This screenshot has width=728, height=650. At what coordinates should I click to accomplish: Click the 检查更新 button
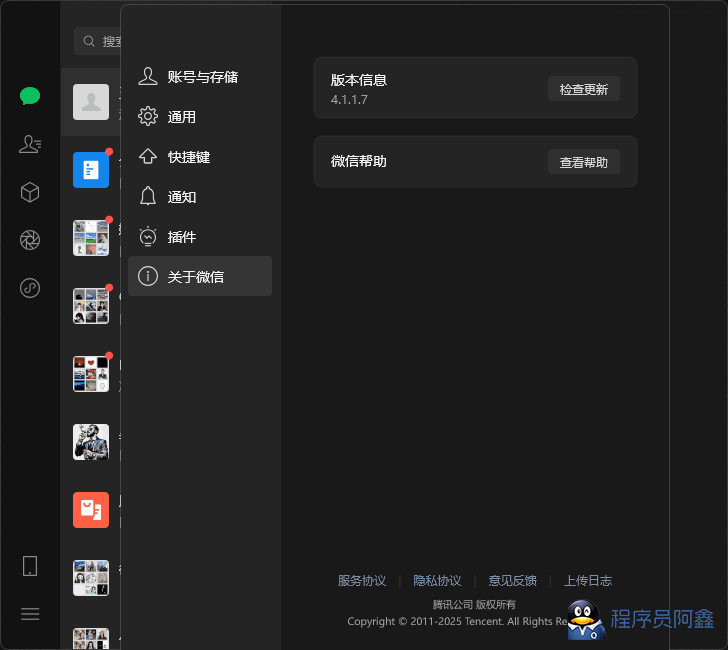click(584, 89)
